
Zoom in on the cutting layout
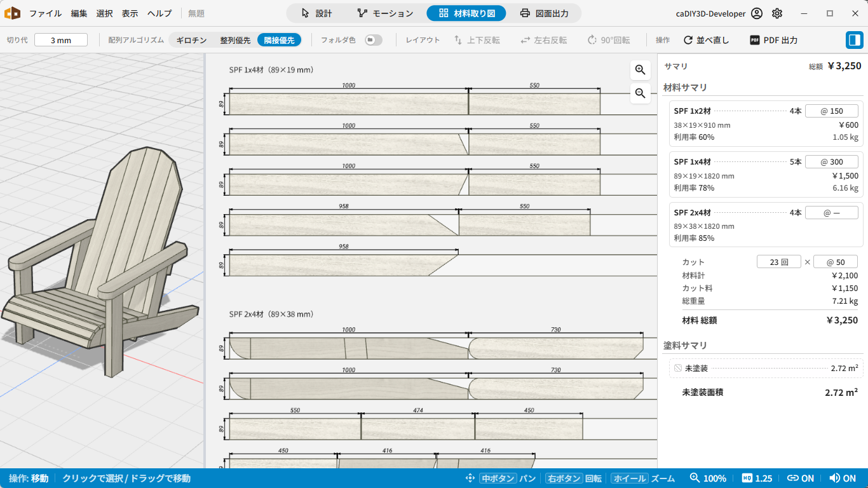click(x=640, y=70)
